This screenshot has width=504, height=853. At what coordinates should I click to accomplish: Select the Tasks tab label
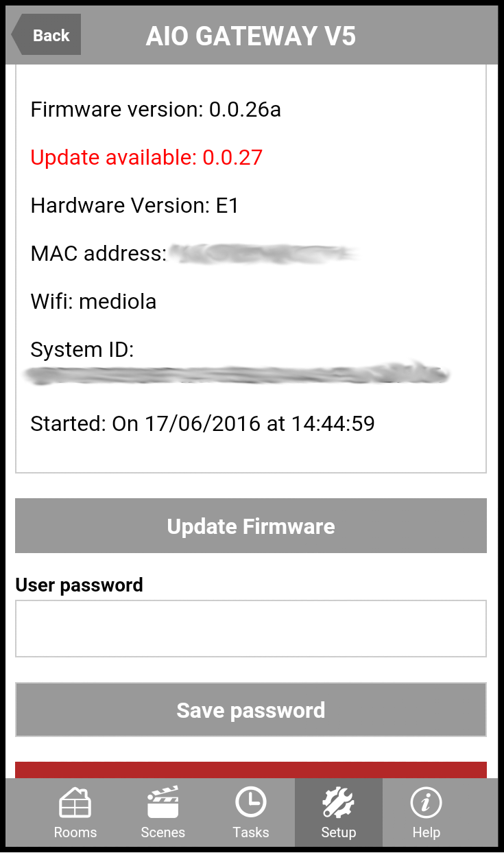[250, 832]
